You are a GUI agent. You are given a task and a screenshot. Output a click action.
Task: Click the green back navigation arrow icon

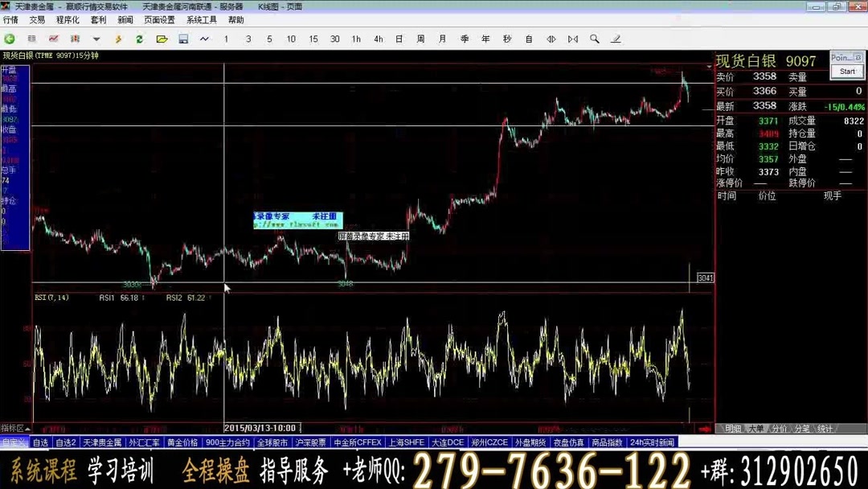click(10, 38)
